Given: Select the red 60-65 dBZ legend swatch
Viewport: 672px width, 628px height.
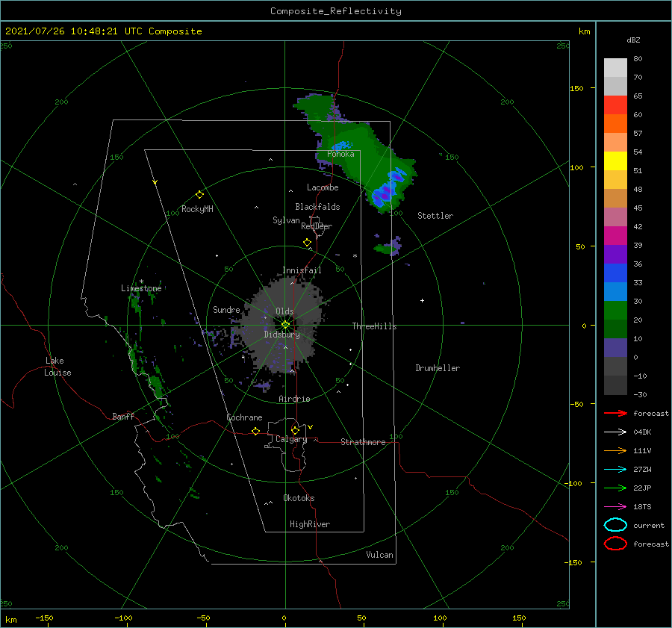Looking at the screenshot, I should (x=615, y=105).
